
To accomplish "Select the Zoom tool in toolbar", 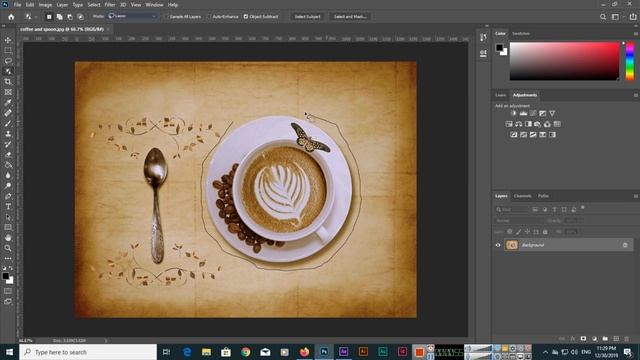I will pyautogui.click(x=8, y=248).
